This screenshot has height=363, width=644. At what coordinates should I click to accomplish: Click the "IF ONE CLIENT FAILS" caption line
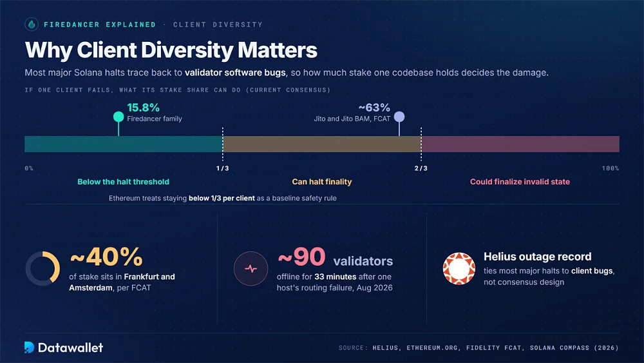(x=178, y=90)
